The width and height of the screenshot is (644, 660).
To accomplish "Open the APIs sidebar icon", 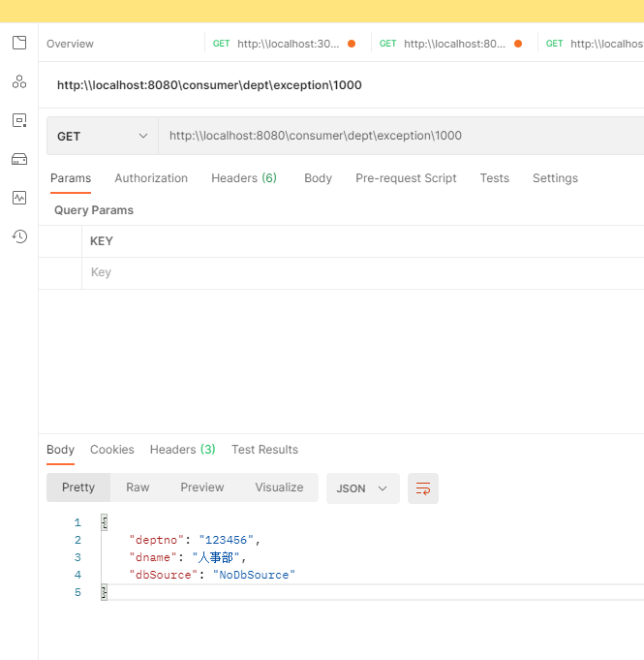I will pos(19,81).
